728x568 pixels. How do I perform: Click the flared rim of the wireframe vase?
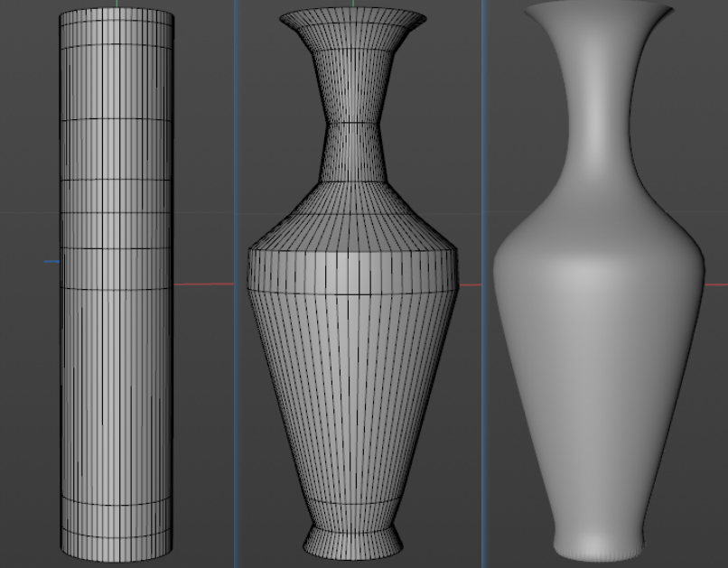351,17
